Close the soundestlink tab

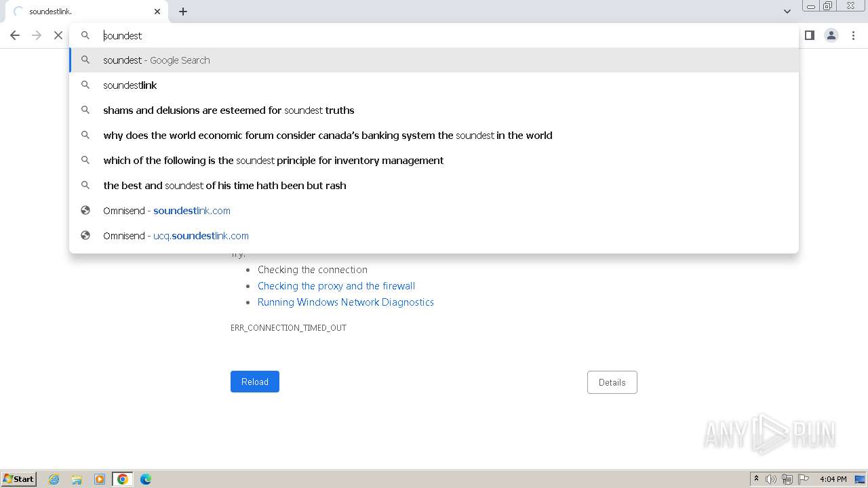pyautogui.click(x=157, y=12)
